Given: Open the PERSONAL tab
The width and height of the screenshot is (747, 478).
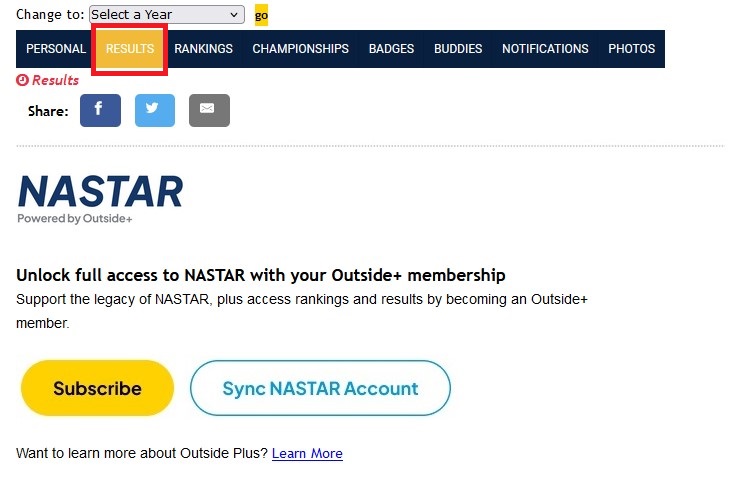Looking at the screenshot, I should [x=56, y=49].
